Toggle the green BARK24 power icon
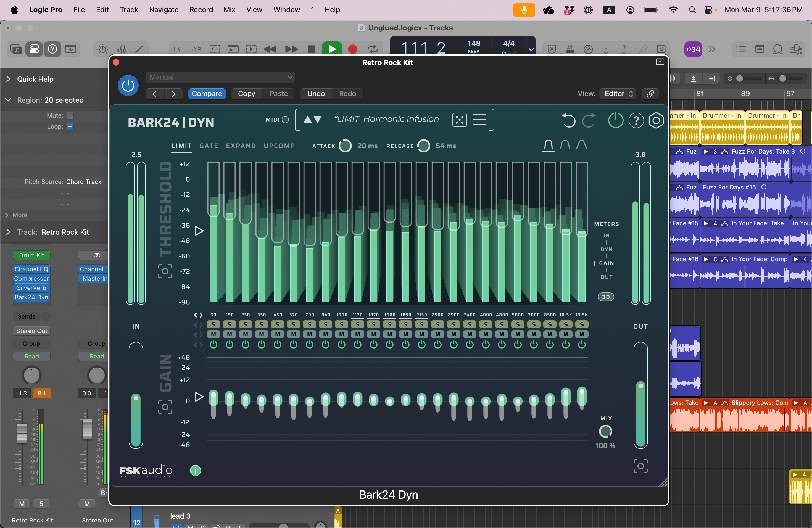 616,120
